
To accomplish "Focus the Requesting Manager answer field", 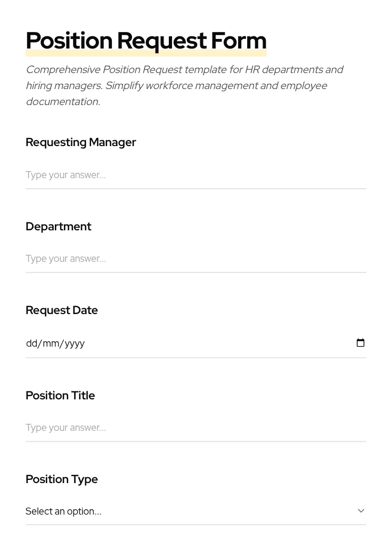I will [195, 175].
